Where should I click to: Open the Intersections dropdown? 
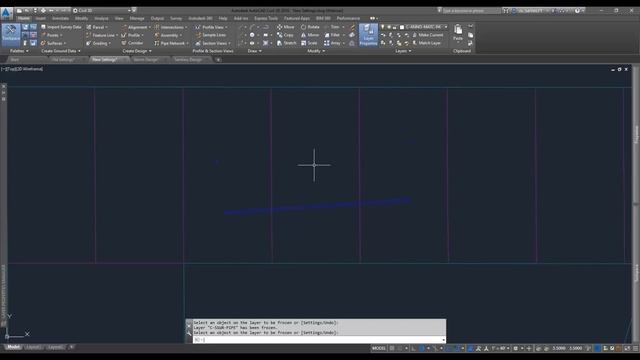pos(171,27)
